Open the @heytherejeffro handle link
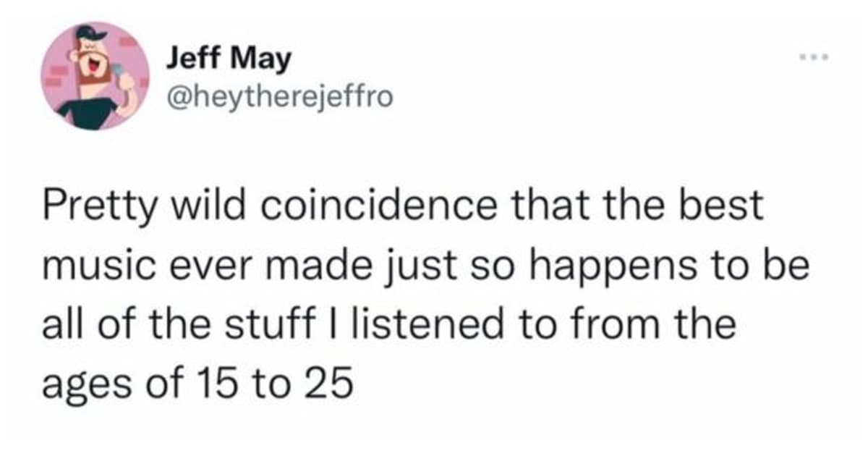The image size is (868, 456). 280,95
